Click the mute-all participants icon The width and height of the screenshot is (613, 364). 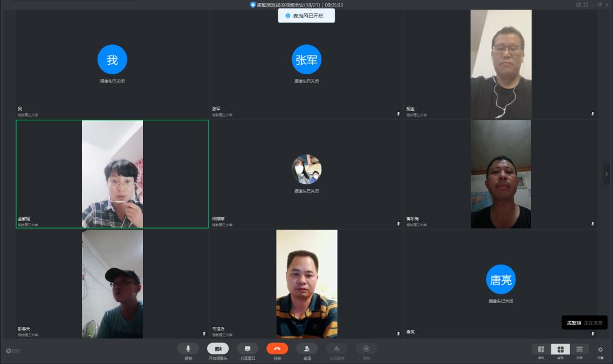click(x=336, y=348)
